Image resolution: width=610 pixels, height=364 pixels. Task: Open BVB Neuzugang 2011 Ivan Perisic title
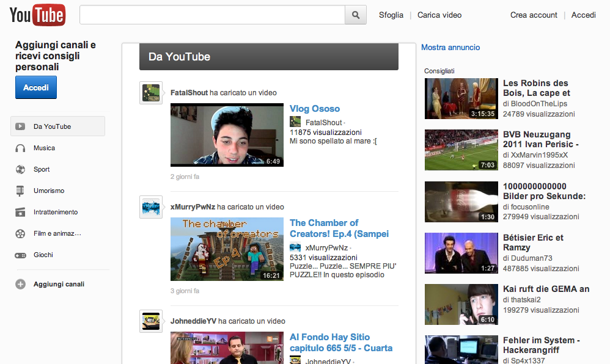[x=541, y=139]
